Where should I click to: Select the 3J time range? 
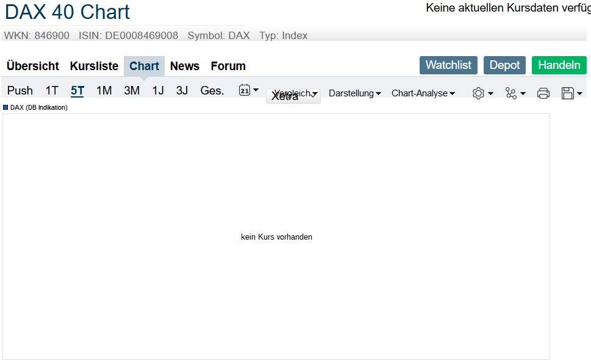[182, 90]
